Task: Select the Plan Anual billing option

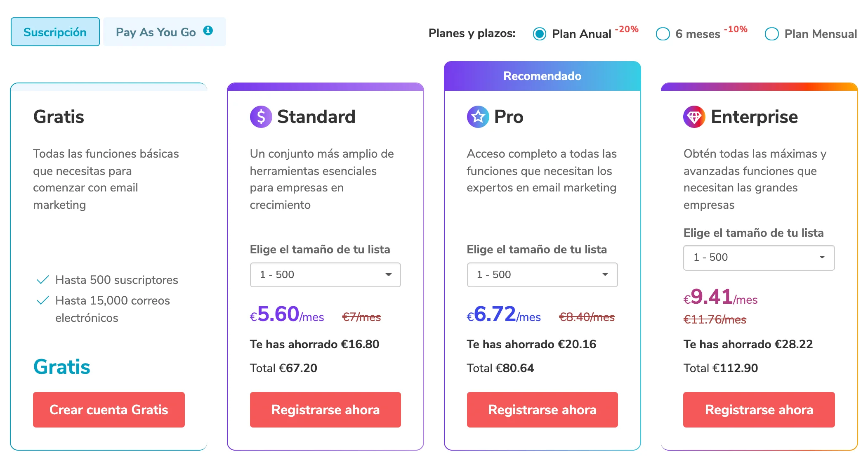Action: coord(539,34)
